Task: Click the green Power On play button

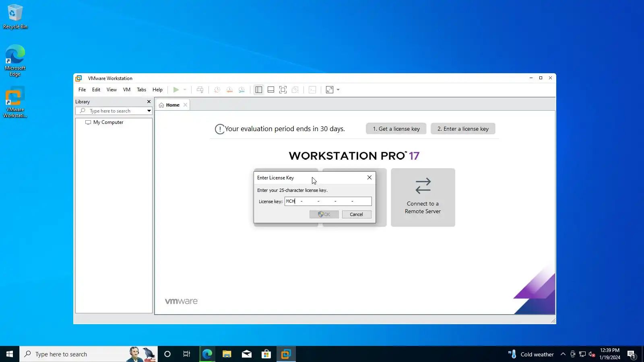Action: coord(176,90)
